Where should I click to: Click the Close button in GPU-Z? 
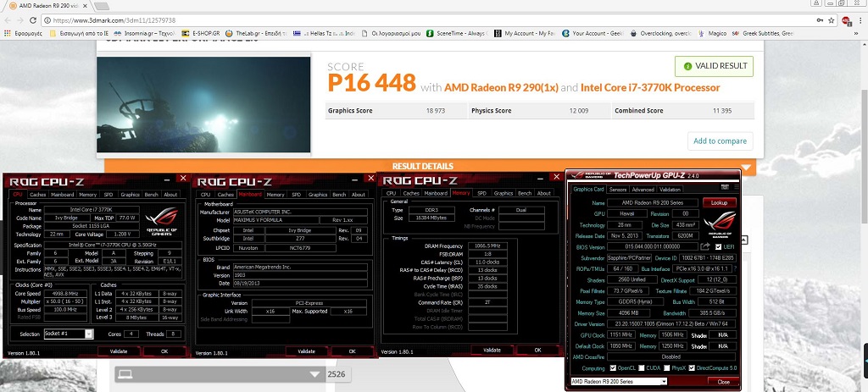[723, 382]
